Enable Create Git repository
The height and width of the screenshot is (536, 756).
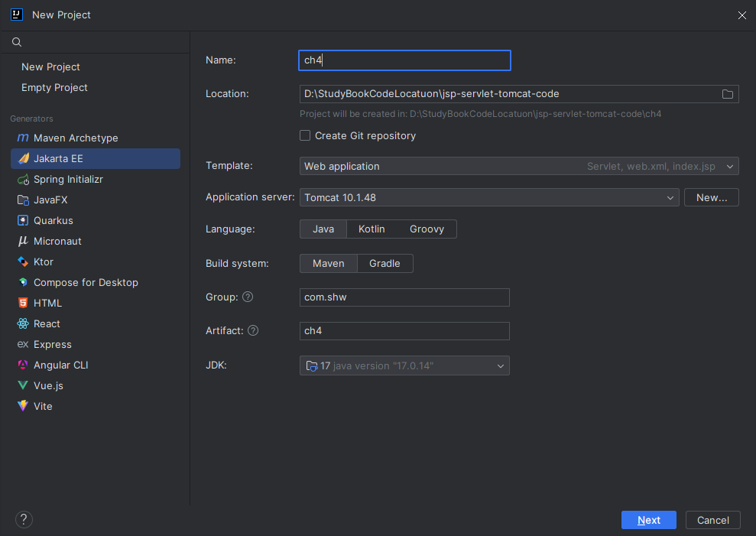pos(305,135)
